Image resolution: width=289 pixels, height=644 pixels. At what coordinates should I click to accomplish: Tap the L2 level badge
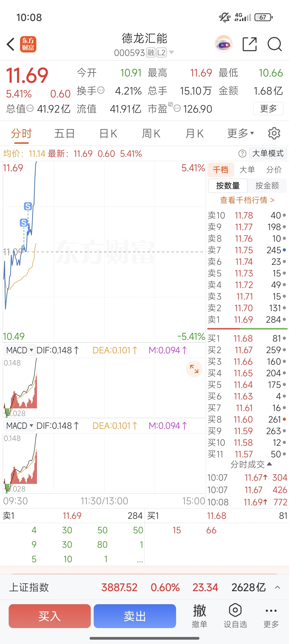pos(161,53)
